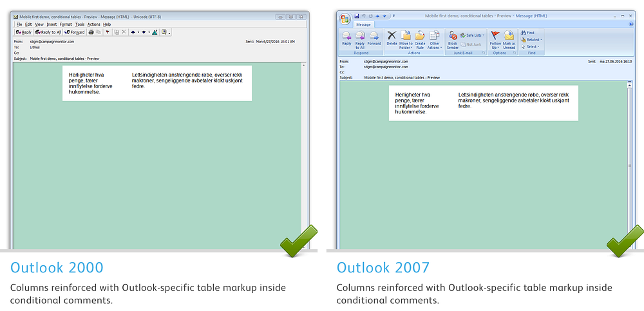Click the Undo icon in Outlook 2007 quick access
The image size is (644, 311).
(363, 16)
